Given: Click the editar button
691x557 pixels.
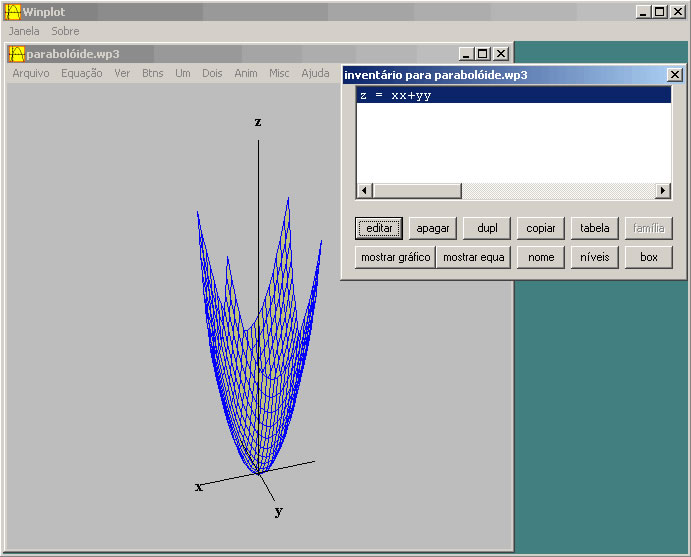Looking at the screenshot, I should [x=379, y=228].
